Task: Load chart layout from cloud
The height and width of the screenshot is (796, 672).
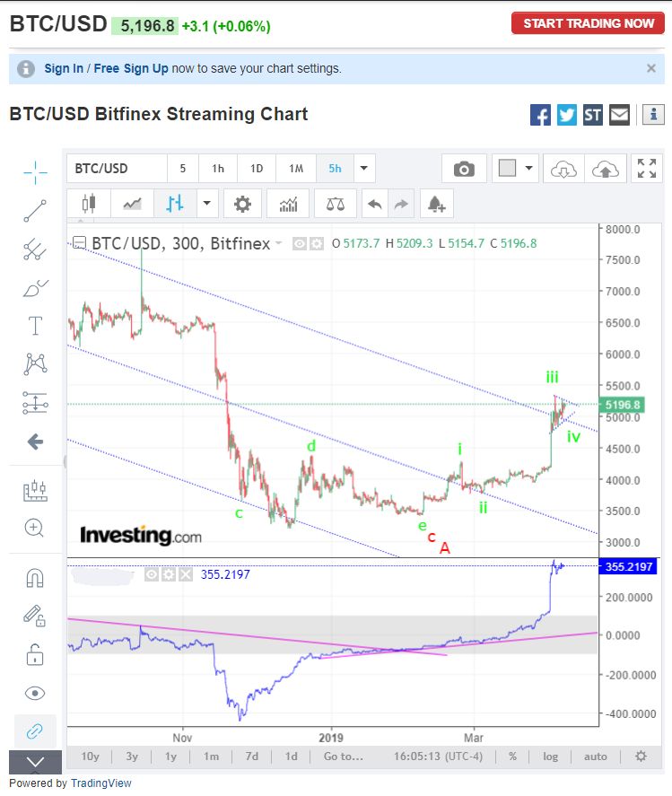Action: (564, 169)
